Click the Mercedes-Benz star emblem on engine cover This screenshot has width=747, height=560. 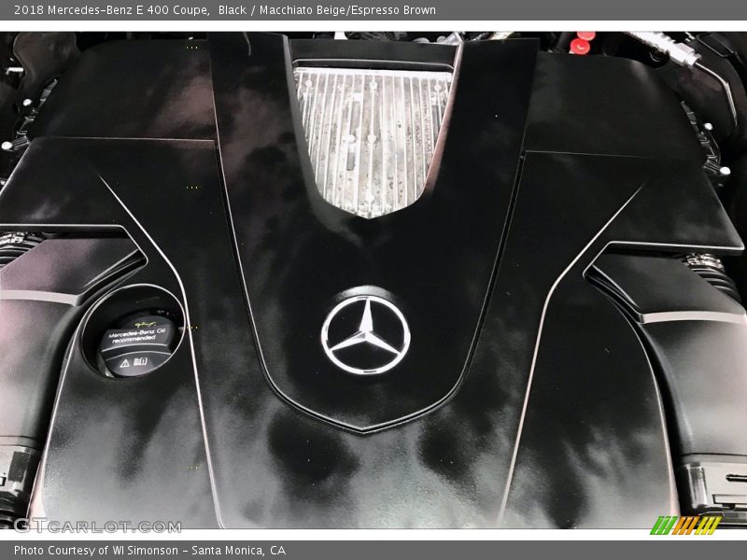pos(365,335)
